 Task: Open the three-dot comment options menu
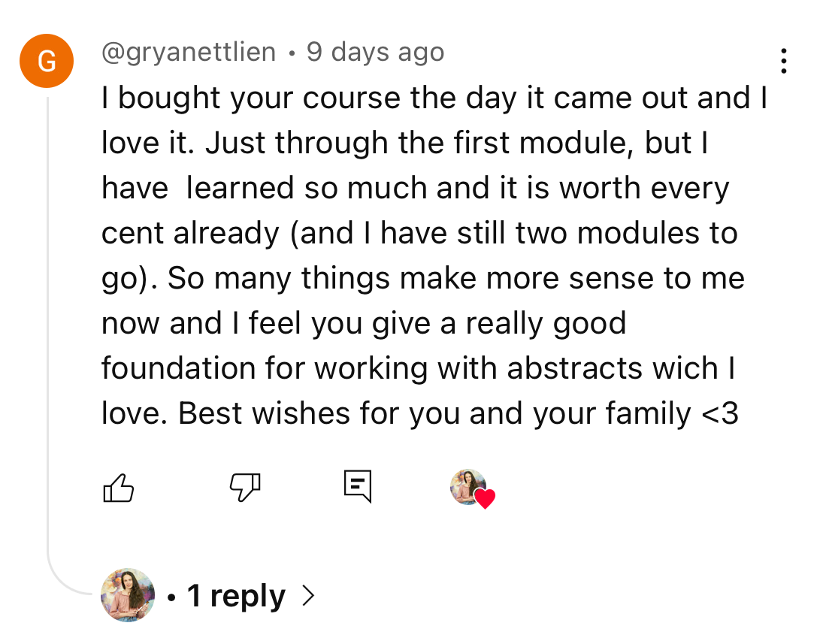pyautogui.click(x=783, y=61)
